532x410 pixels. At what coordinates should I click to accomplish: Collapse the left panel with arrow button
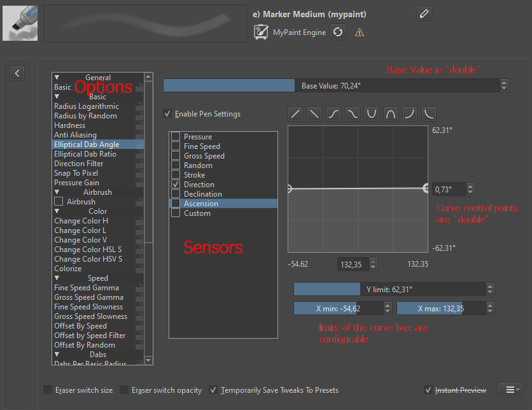pyautogui.click(x=18, y=73)
